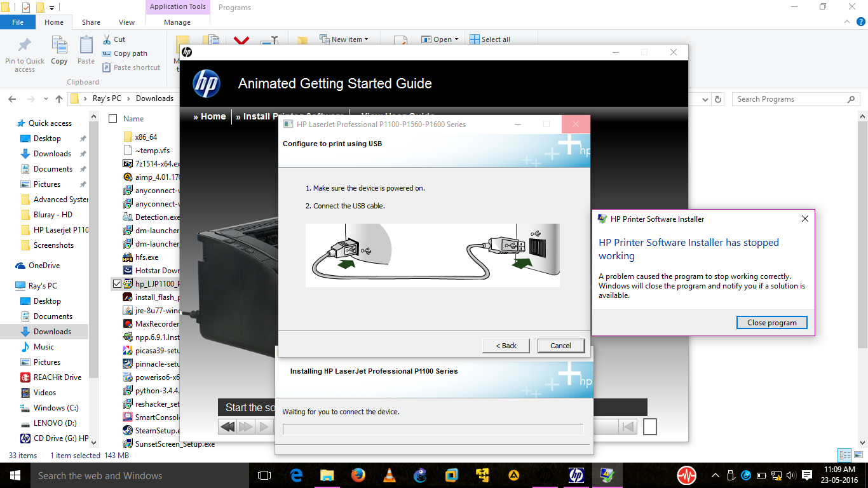Screen dimensions: 868x488
Task: Click the Cut scissors command
Action: coord(114,39)
